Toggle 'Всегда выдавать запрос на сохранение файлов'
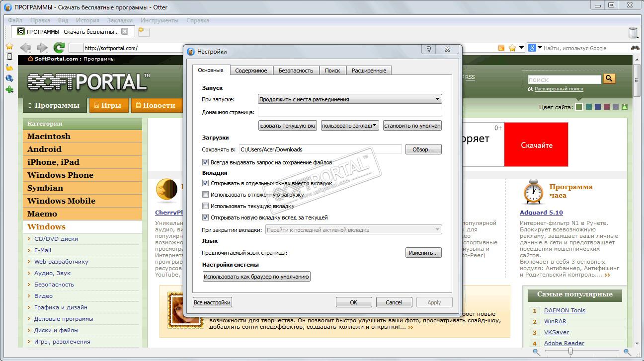Screen dimensions: 644x361 coord(206,162)
